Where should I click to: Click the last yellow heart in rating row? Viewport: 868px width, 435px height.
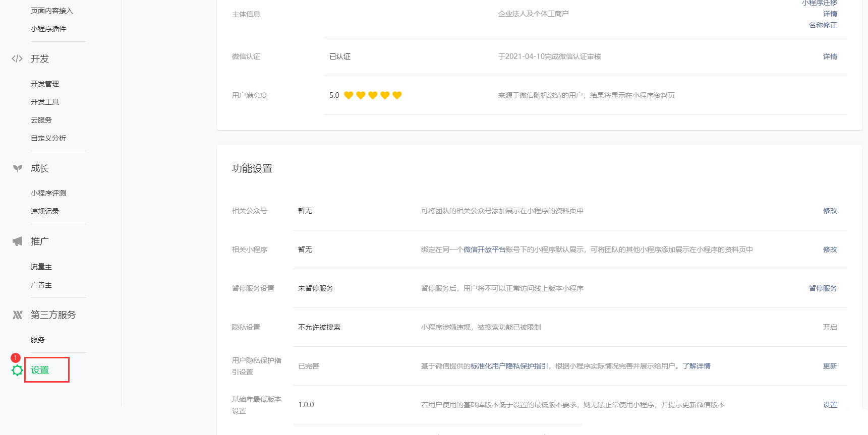397,95
